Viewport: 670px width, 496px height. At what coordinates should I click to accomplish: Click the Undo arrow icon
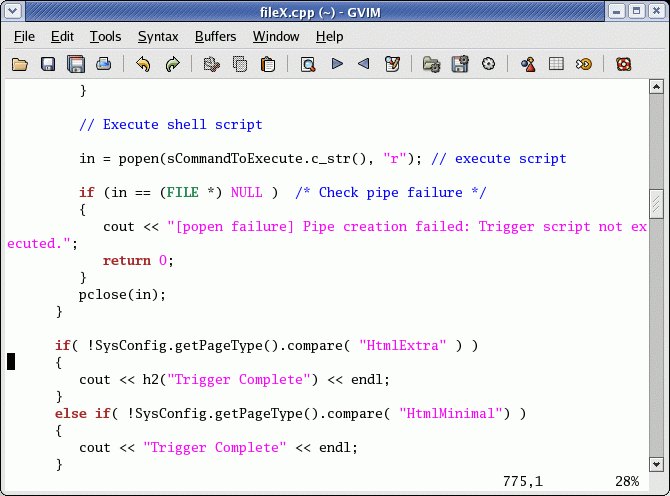pyautogui.click(x=144, y=65)
